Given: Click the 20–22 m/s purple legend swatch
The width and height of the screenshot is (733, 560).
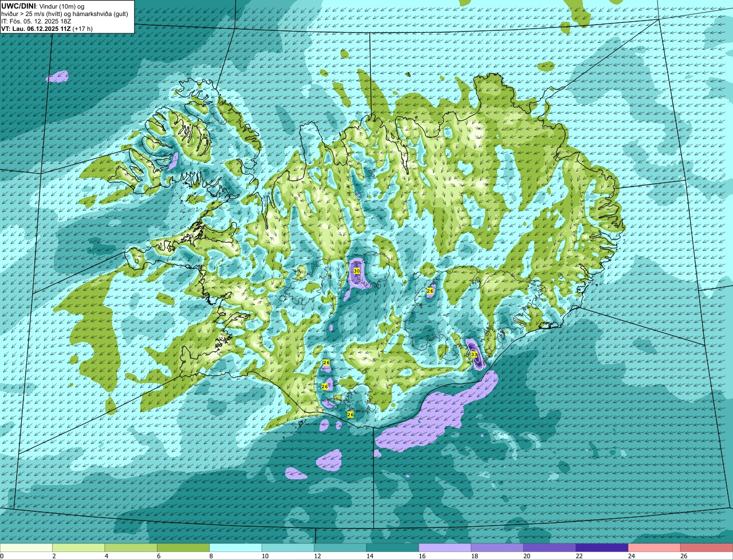Looking at the screenshot, I should pyautogui.click(x=550, y=548).
